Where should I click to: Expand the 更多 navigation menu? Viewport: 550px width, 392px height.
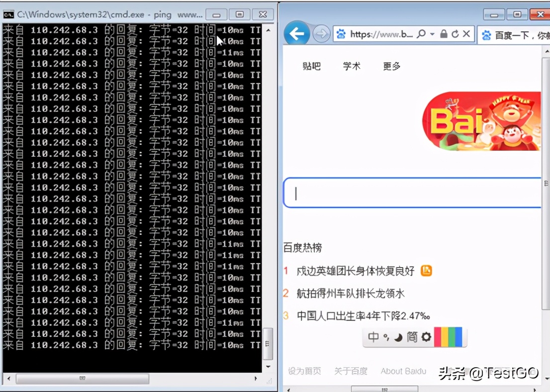pyautogui.click(x=391, y=66)
